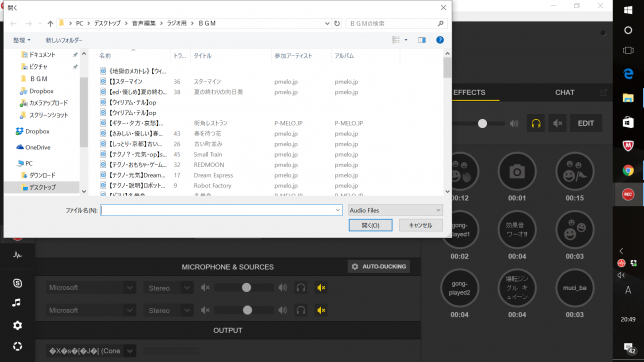
Task: Refresh the folder view in dialog
Action: 337,23
